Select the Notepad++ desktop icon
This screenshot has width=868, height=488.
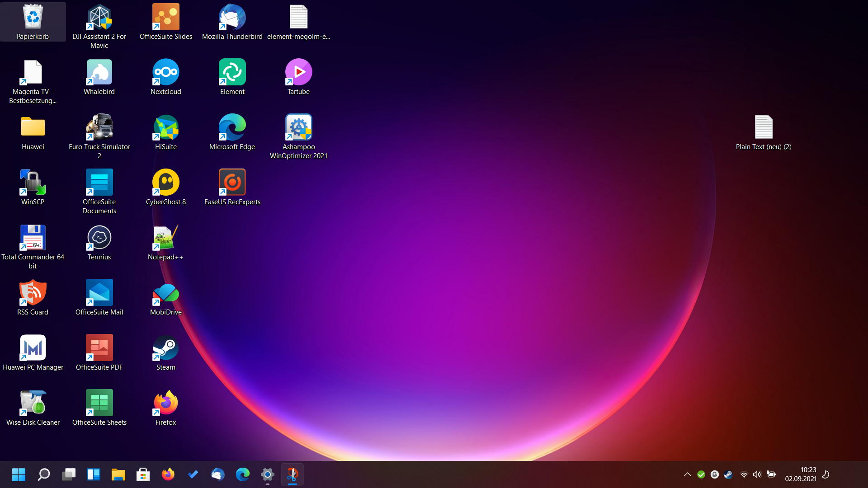[166, 243]
